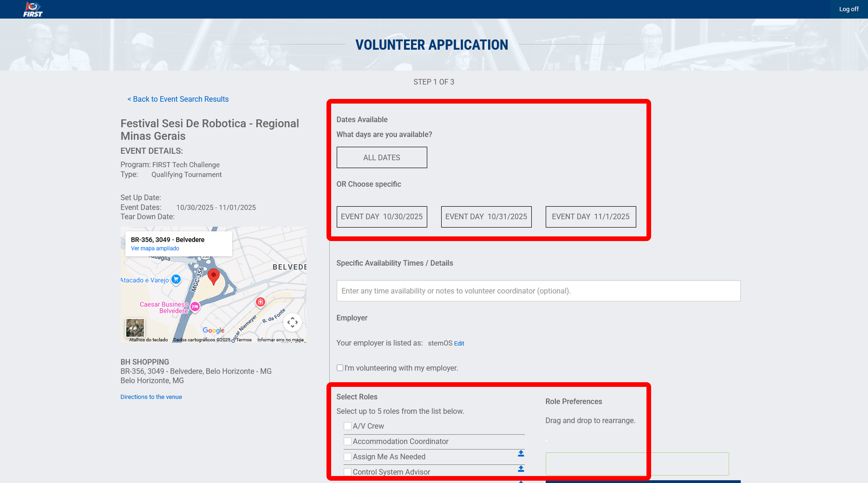This screenshot has width=868, height=483.
Task: Click upload icon beside Assign Me As Needed
Action: (x=521, y=454)
